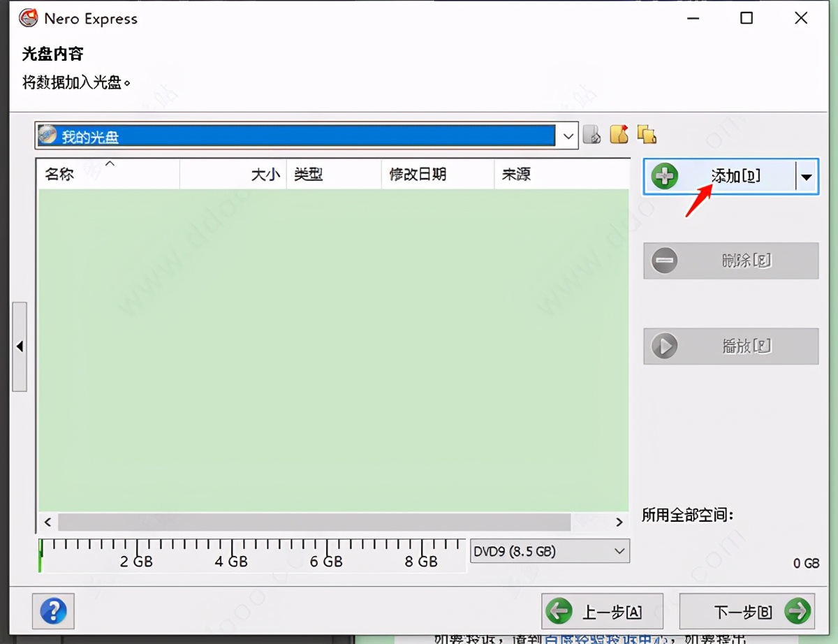Open the DVD9 (8.5 GB) capacity dropdown
The width and height of the screenshot is (838, 644).
pyautogui.click(x=620, y=551)
